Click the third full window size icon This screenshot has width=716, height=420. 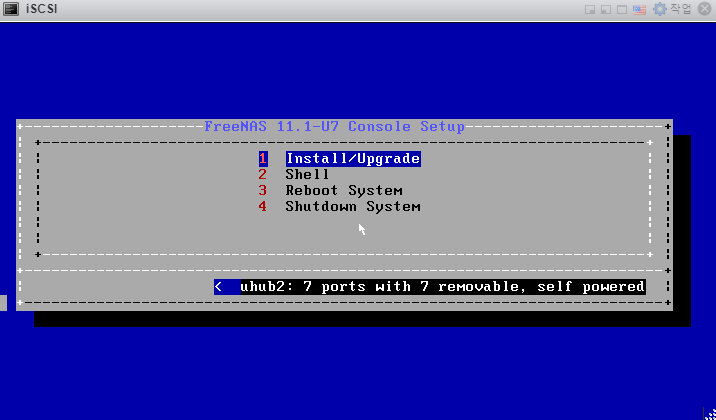tap(621, 10)
